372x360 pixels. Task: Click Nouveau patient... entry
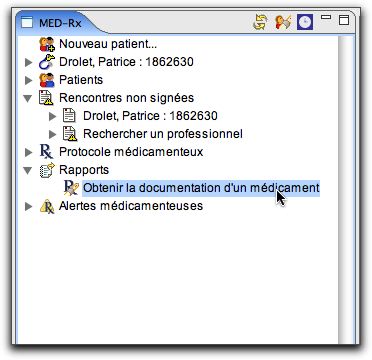(108, 44)
